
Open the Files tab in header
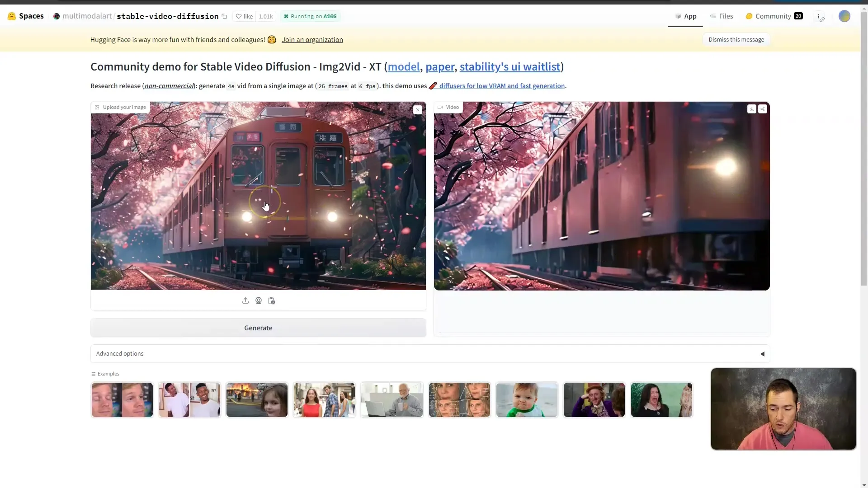click(726, 15)
